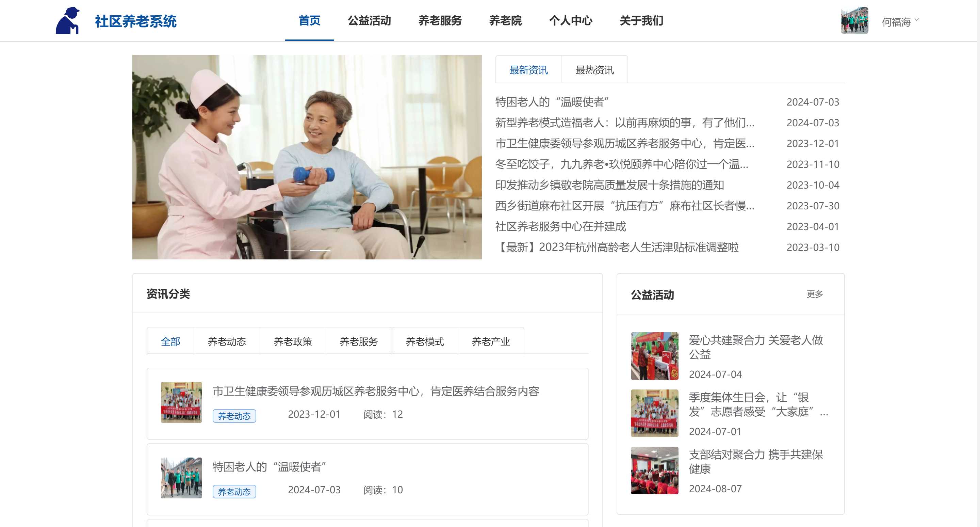Open 印发推动乡镇敬老院高质量发展 news link
This screenshot has height=527, width=980.
coord(609,185)
